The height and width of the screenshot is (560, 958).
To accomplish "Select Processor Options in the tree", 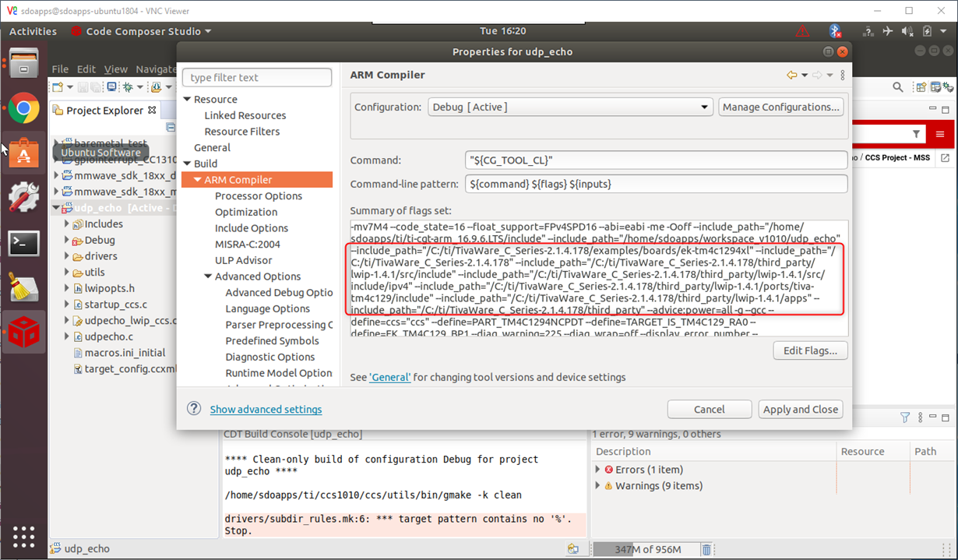I will click(x=259, y=196).
